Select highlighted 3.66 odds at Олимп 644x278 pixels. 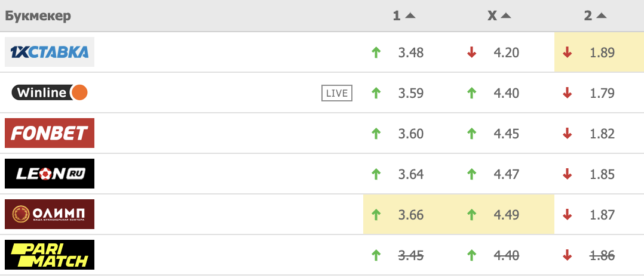pyautogui.click(x=410, y=215)
